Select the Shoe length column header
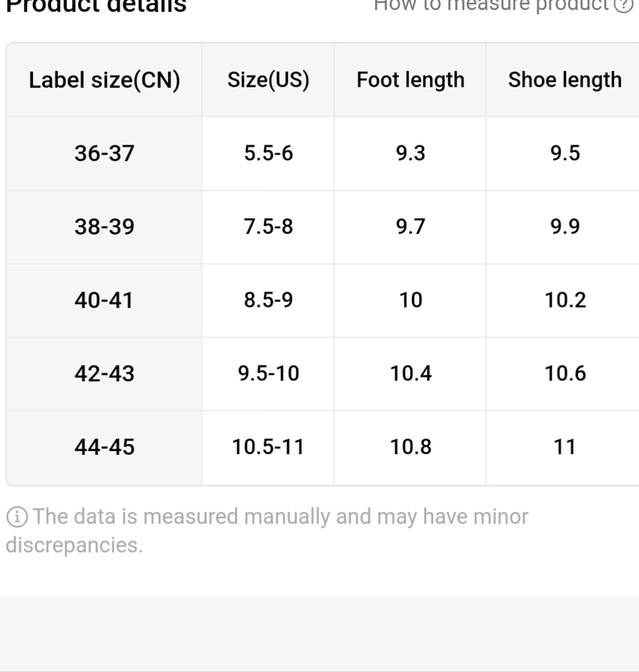Screen dimensions: 639x672 pos(562,80)
